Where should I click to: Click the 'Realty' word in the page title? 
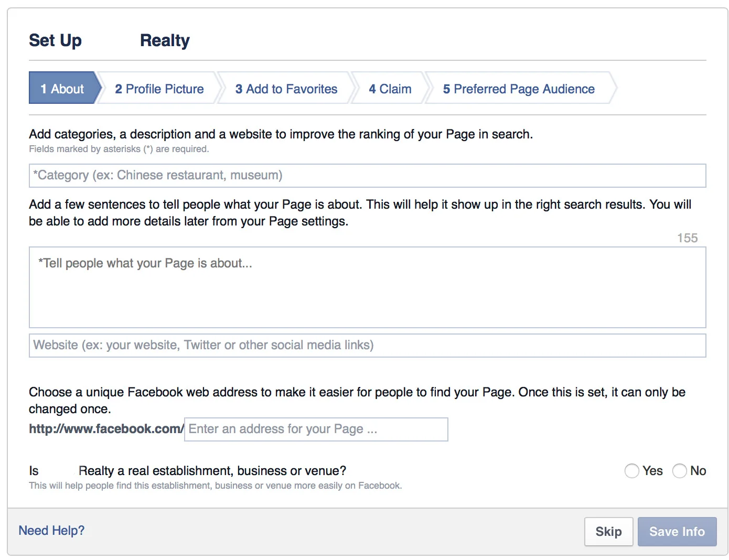click(x=165, y=40)
